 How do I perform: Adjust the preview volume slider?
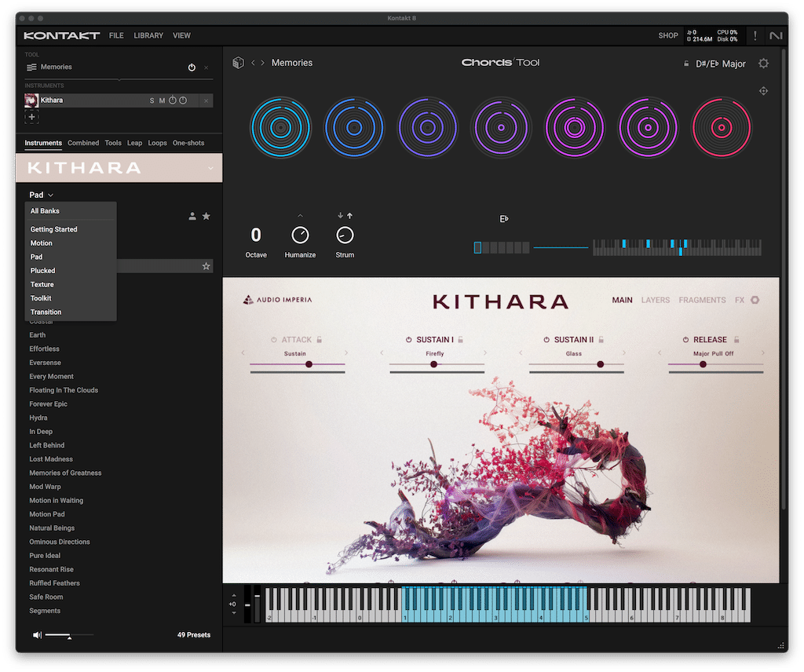[69, 635]
